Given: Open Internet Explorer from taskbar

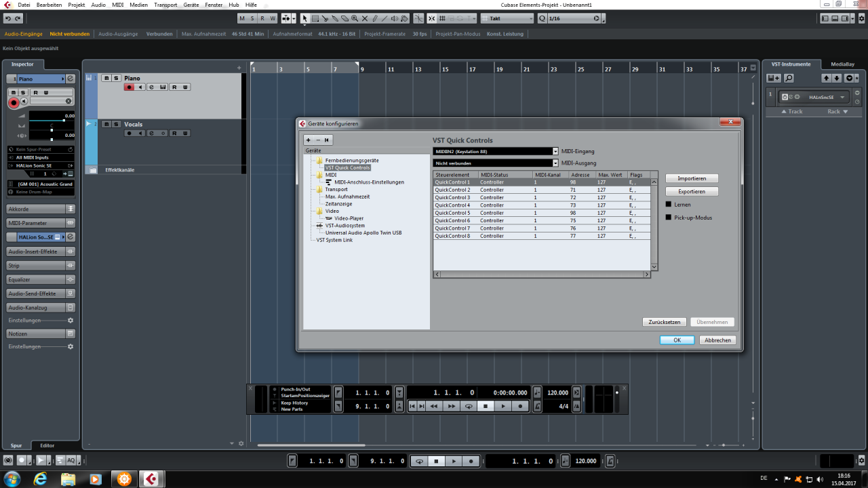Looking at the screenshot, I should point(40,479).
